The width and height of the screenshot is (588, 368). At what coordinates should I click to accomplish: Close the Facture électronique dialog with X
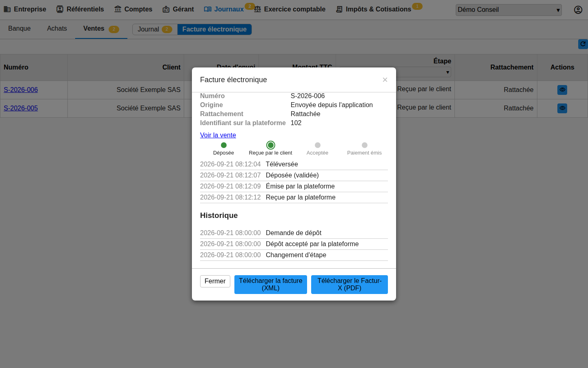click(385, 80)
